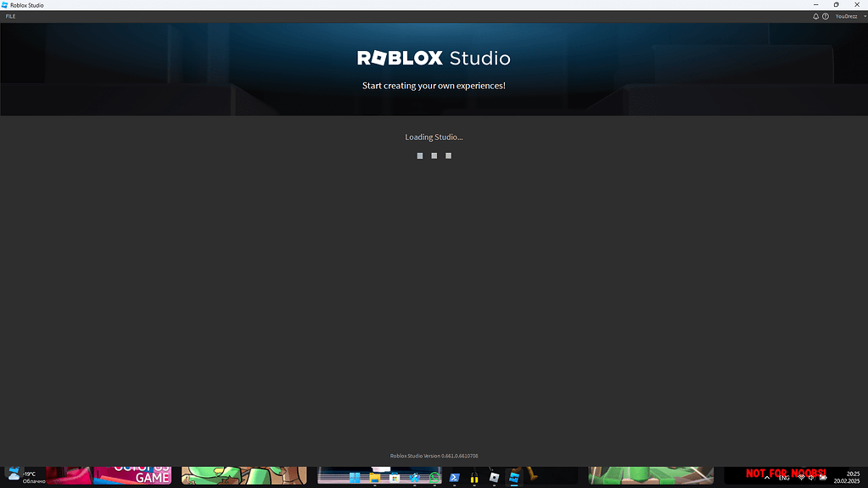Open WhatsApp from the taskbar
868x488 pixels.
click(x=434, y=478)
